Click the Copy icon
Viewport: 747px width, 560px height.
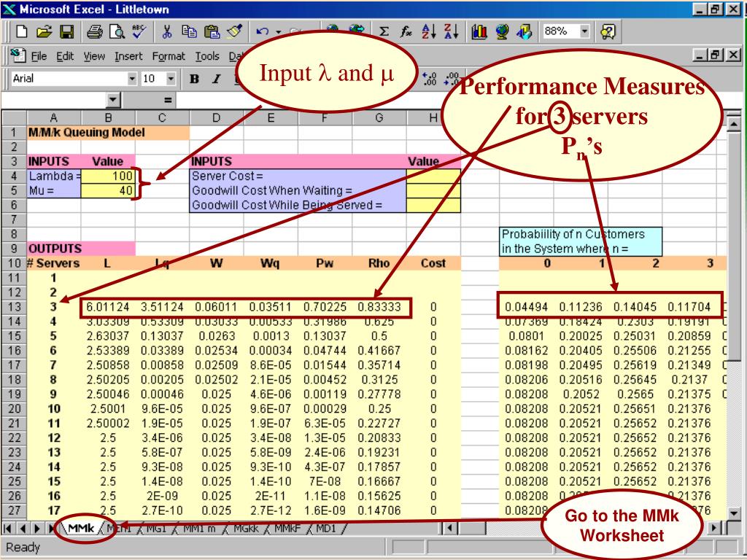(189, 32)
